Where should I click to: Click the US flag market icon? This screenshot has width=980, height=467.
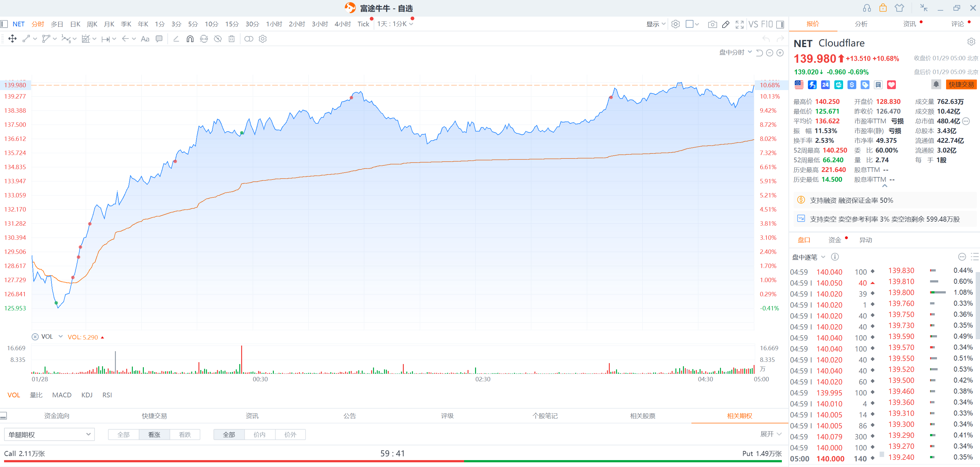point(799,85)
